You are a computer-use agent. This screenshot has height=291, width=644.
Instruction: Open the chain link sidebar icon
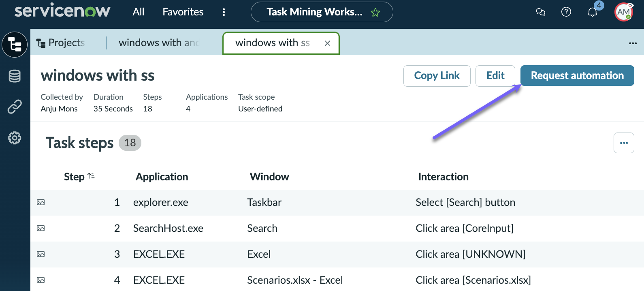point(15,107)
